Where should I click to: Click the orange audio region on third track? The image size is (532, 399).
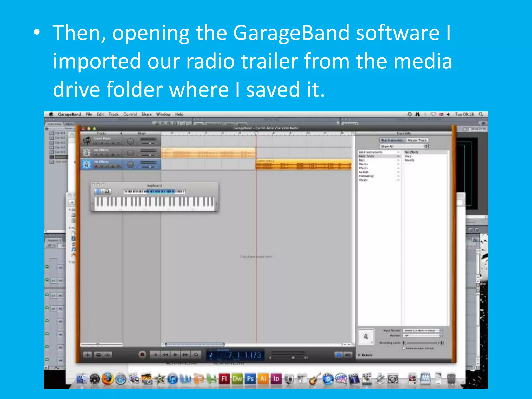click(x=303, y=165)
